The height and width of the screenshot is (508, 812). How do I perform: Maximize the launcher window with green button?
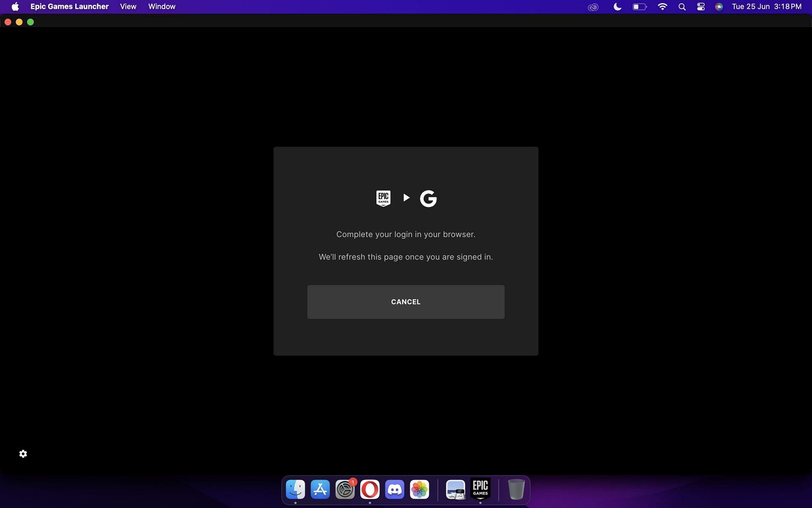tap(30, 22)
